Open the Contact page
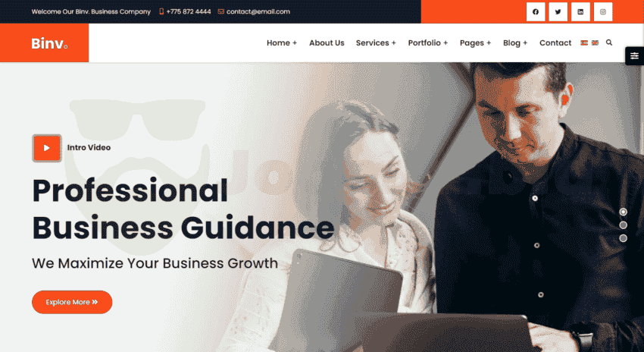 click(555, 42)
